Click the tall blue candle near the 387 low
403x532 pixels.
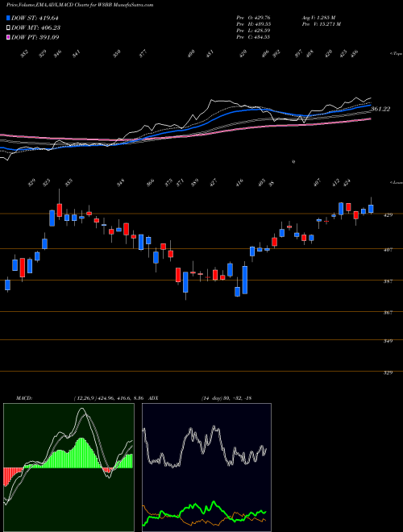point(245,280)
